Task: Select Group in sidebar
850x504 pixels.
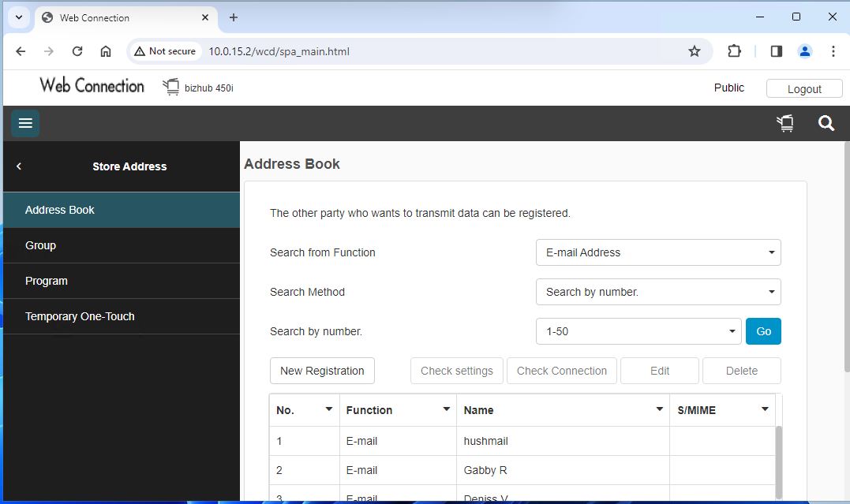Action: click(122, 245)
